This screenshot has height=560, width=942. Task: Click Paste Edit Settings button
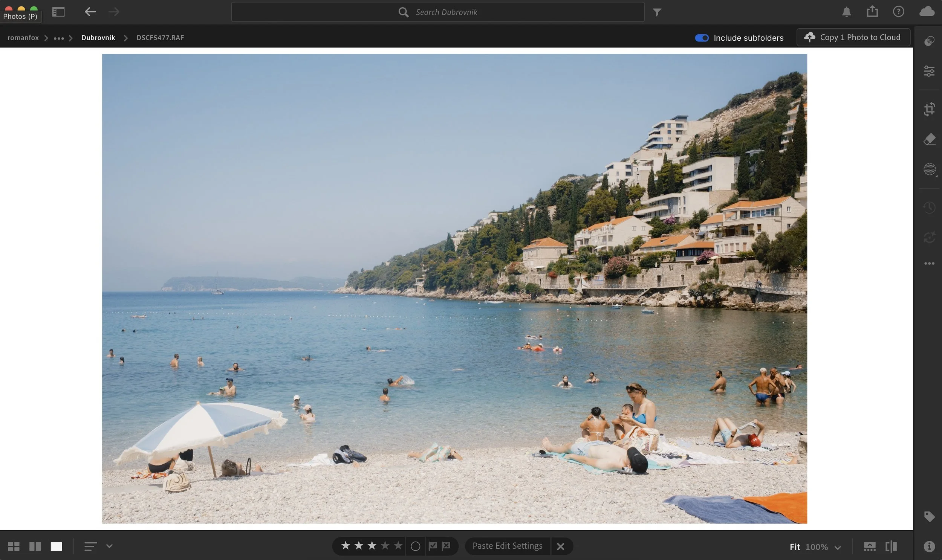coord(507,546)
